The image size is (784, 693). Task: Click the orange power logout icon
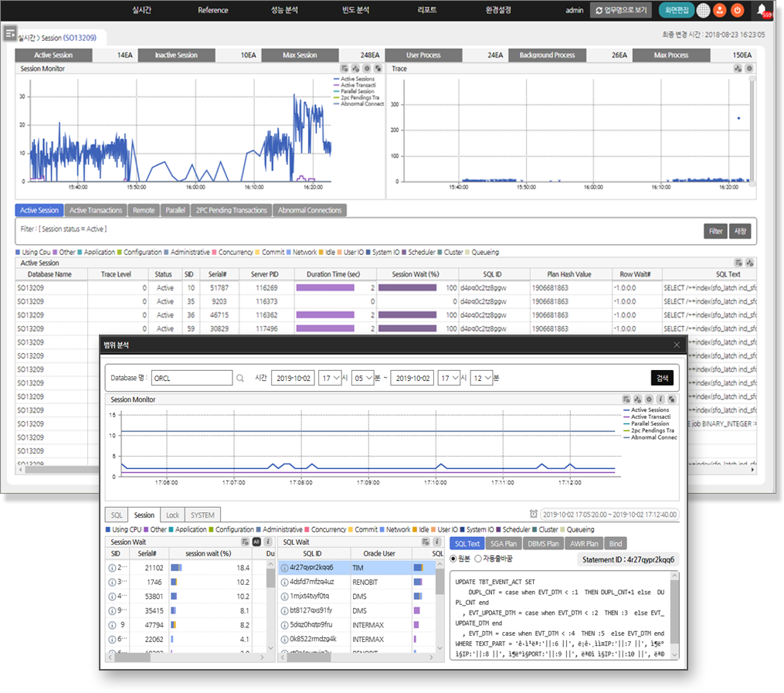tap(737, 10)
